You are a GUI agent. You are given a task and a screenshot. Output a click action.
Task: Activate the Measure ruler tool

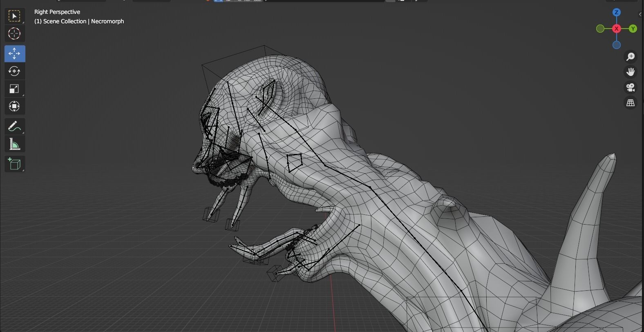pyautogui.click(x=15, y=144)
